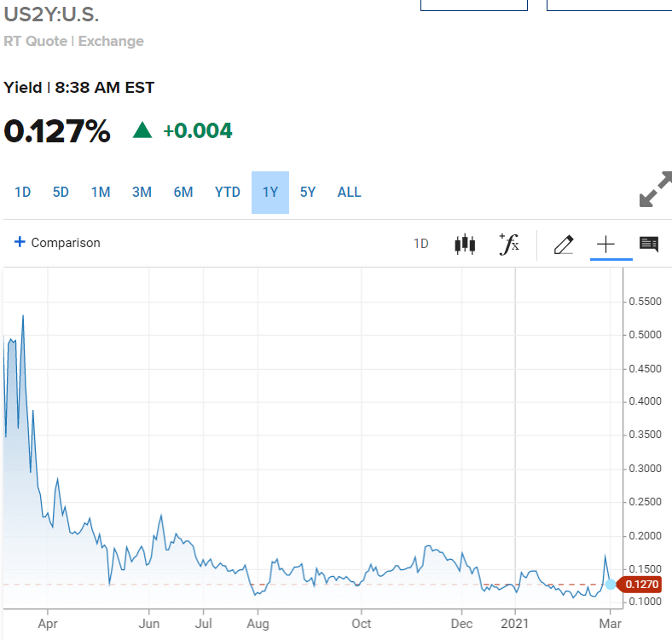Image resolution: width=672 pixels, height=640 pixels.
Task: Toggle the crosshair plus tool
Action: point(606,245)
